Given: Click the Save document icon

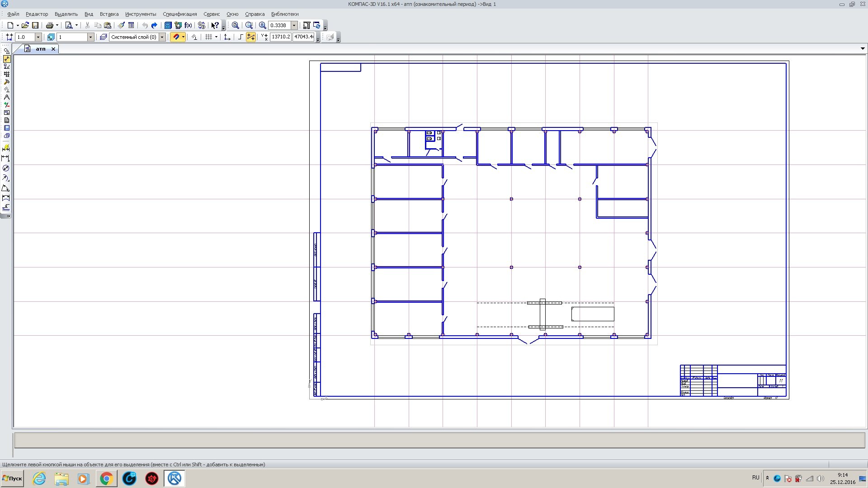Looking at the screenshot, I should coord(35,25).
